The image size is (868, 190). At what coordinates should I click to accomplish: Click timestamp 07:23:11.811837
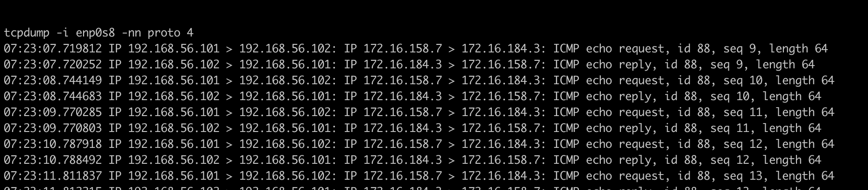pos(53,176)
